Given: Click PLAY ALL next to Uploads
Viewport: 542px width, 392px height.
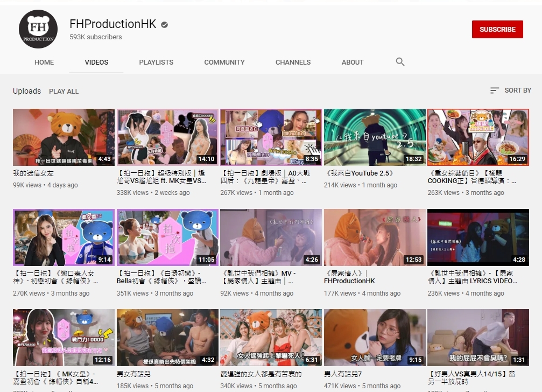Looking at the screenshot, I should (x=64, y=92).
